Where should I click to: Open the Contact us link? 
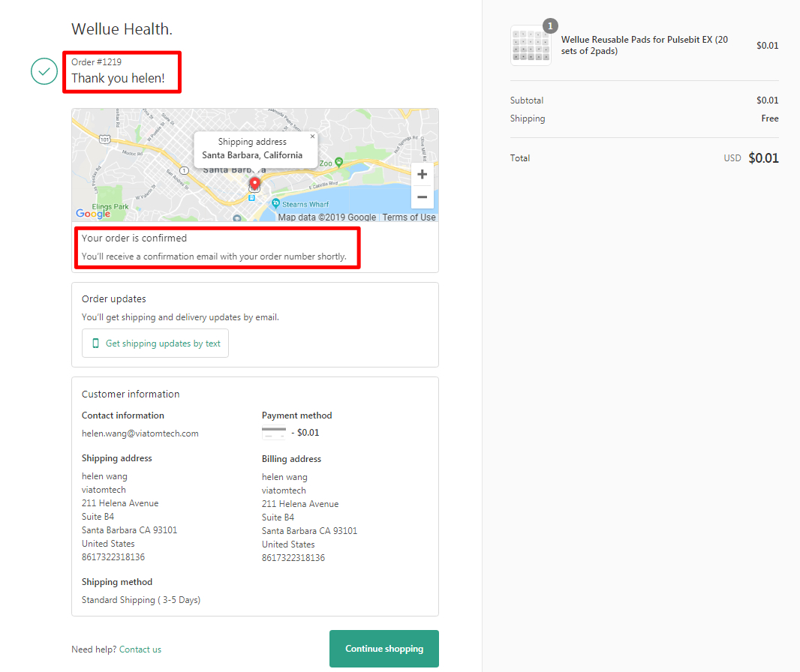140,649
